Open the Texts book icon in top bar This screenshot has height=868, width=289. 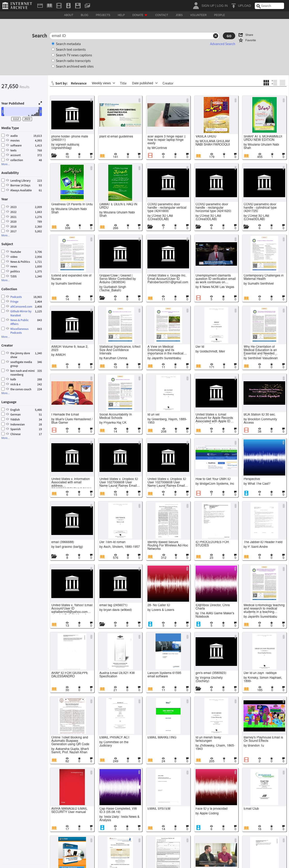point(50,6)
